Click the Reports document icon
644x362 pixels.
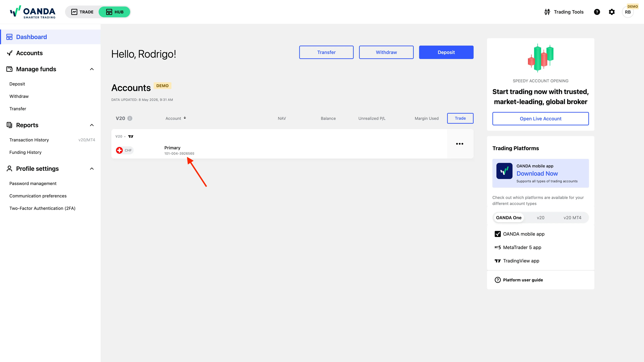coord(10,125)
